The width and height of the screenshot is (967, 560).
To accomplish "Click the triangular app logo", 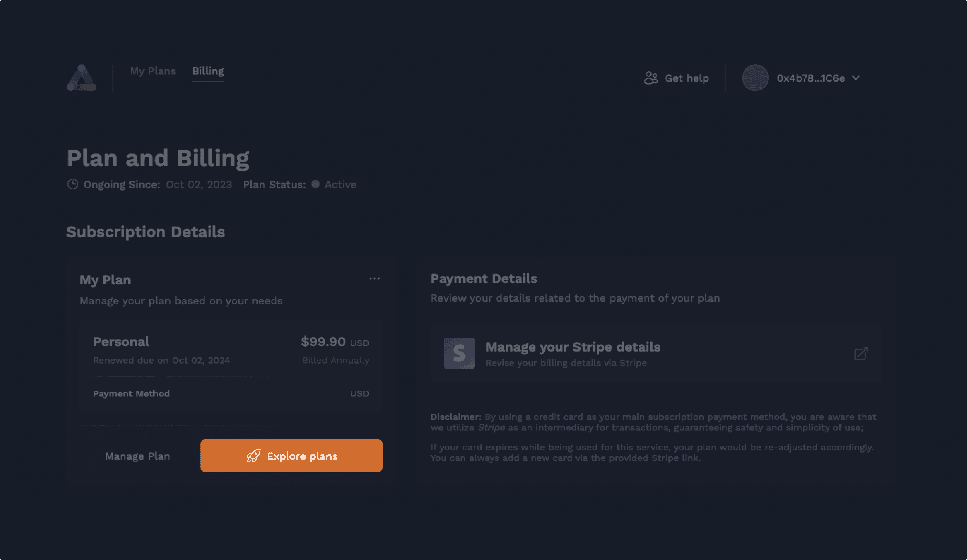I will [81, 78].
